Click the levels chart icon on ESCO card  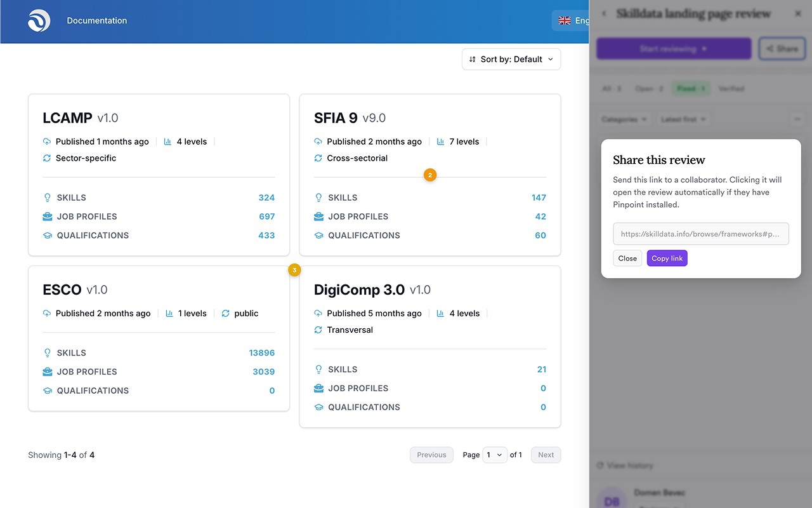point(169,313)
